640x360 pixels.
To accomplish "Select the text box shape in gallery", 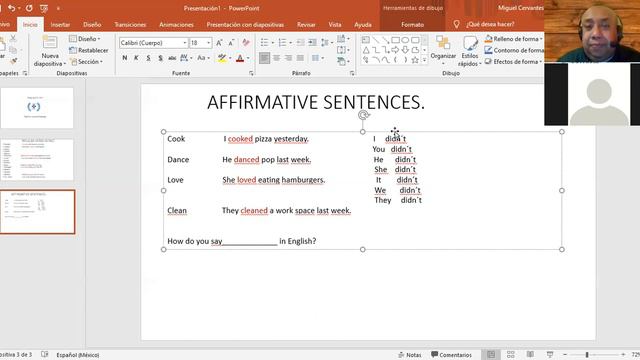I will click(366, 40).
